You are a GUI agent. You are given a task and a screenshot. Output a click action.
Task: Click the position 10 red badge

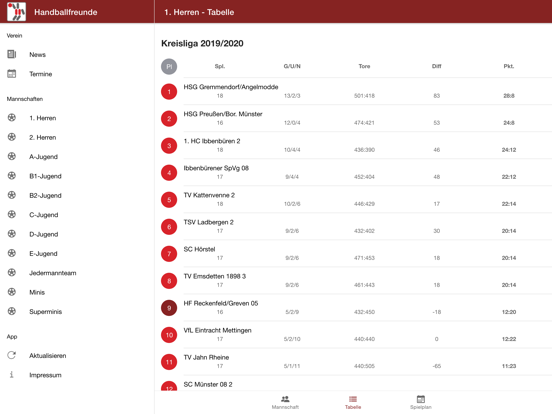[x=169, y=335]
